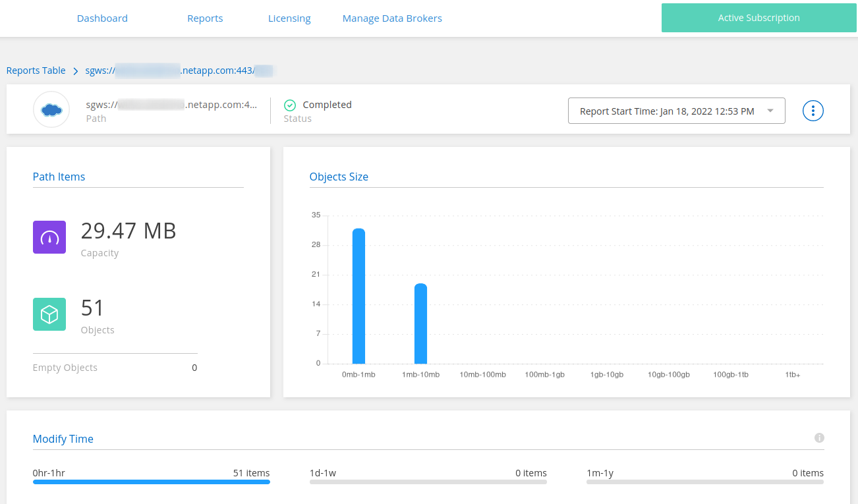Click the 51 objects count

coord(93,308)
